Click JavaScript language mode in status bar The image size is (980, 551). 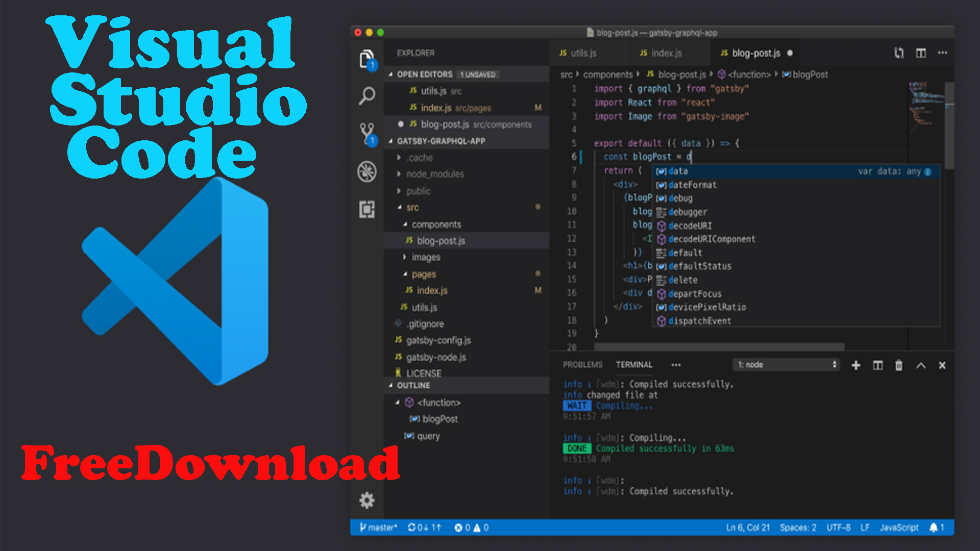click(899, 528)
